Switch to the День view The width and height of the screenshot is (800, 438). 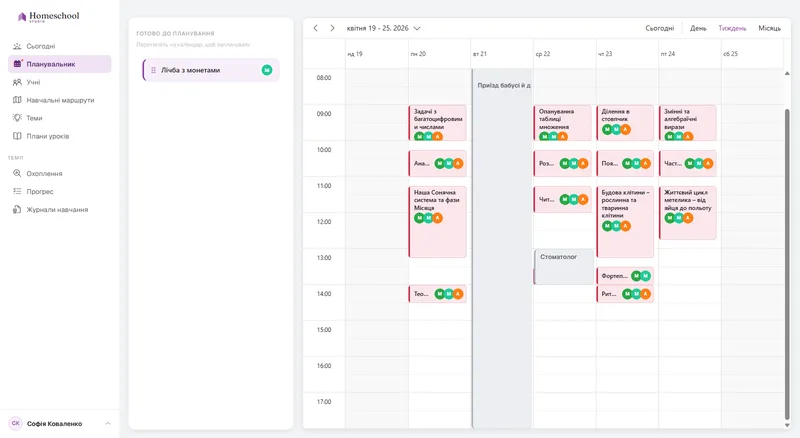[698, 28]
